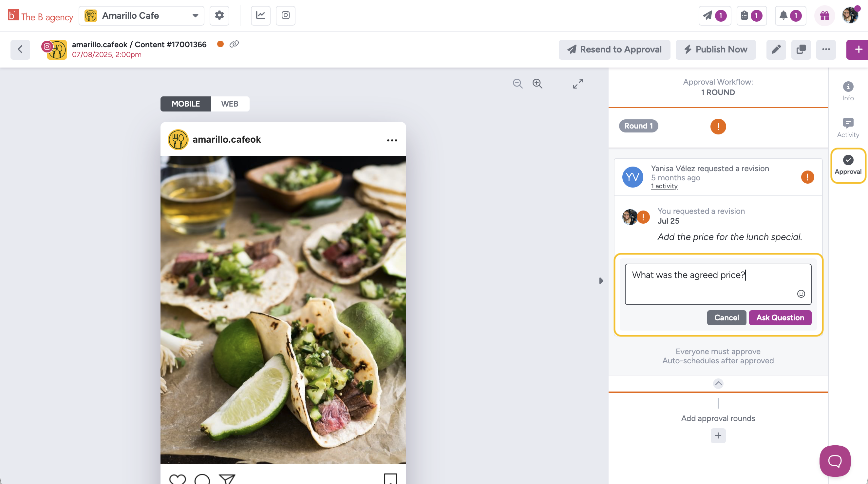Open the 1 activity link
868x484 pixels.
[x=664, y=186]
